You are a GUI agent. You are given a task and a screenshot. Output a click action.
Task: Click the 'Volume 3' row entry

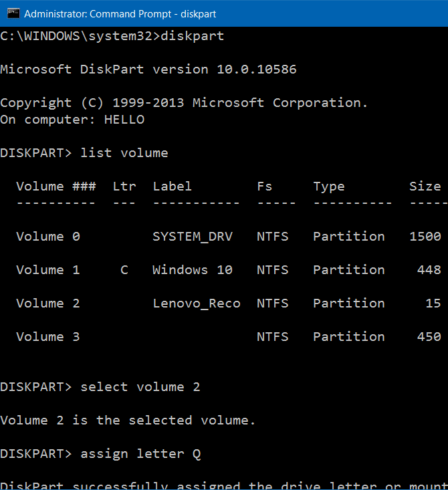point(48,337)
